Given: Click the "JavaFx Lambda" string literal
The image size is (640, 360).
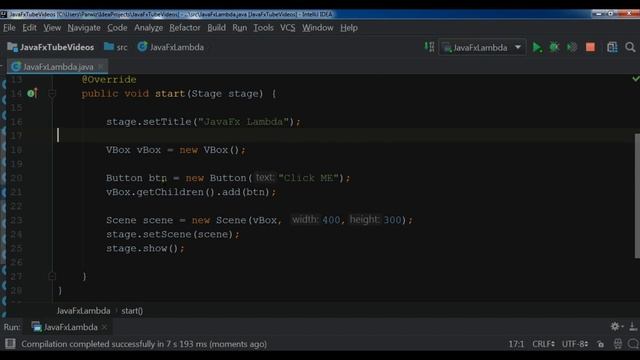Looking at the screenshot, I should click(243, 122).
